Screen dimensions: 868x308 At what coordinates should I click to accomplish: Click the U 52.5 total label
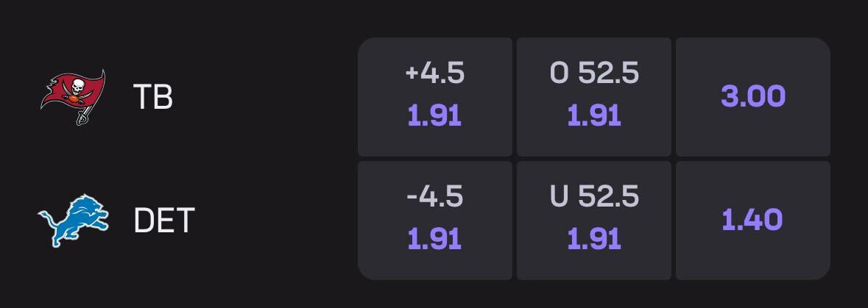point(594,196)
